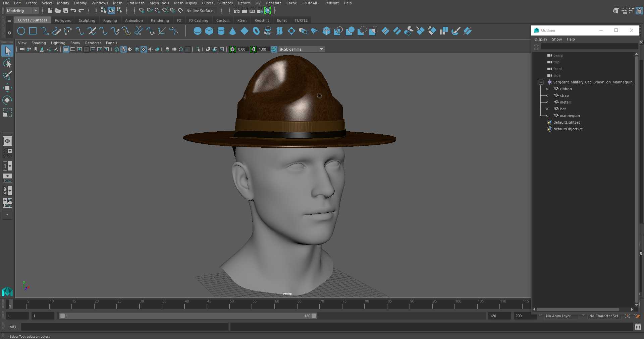Click the Loft surface shelf icon
This screenshot has width=644, height=339.
click(x=279, y=31)
